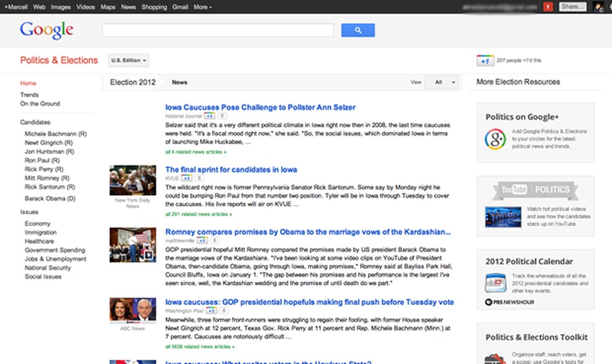Click the blue search magnifier button
Screen dimensions: 612x364
tap(358, 30)
